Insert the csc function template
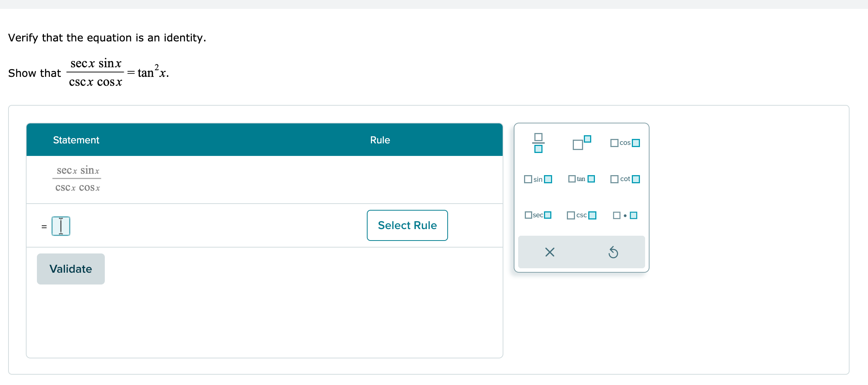Screen dimensions: 868x385 (x=582, y=215)
